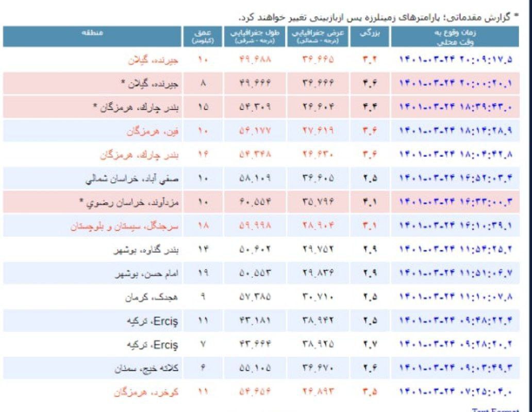
Task: Click the عرض جغرافیایی column header
Action: [x=318, y=37]
